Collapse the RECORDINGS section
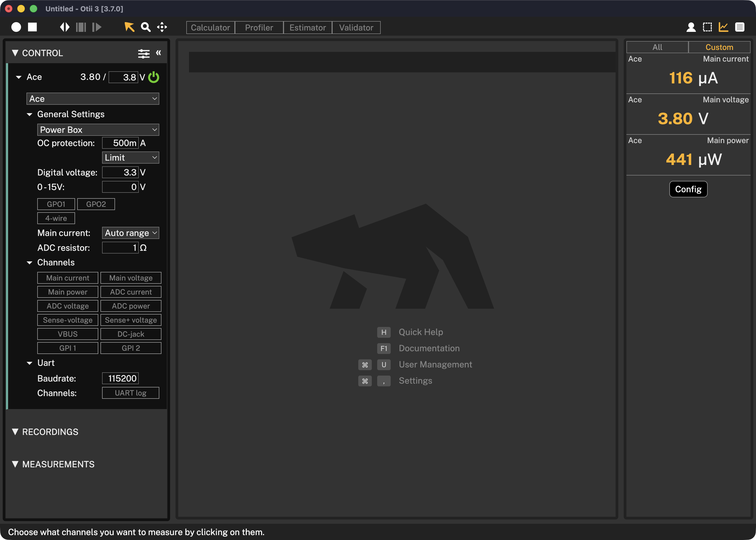 click(x=15, y=432)
